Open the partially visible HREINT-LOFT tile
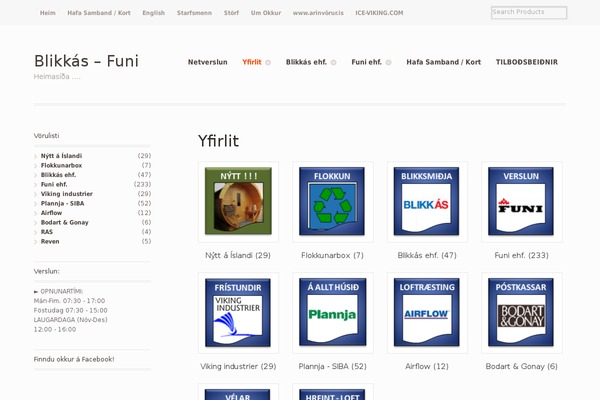600x400 pixels. [x=332, y=395]
